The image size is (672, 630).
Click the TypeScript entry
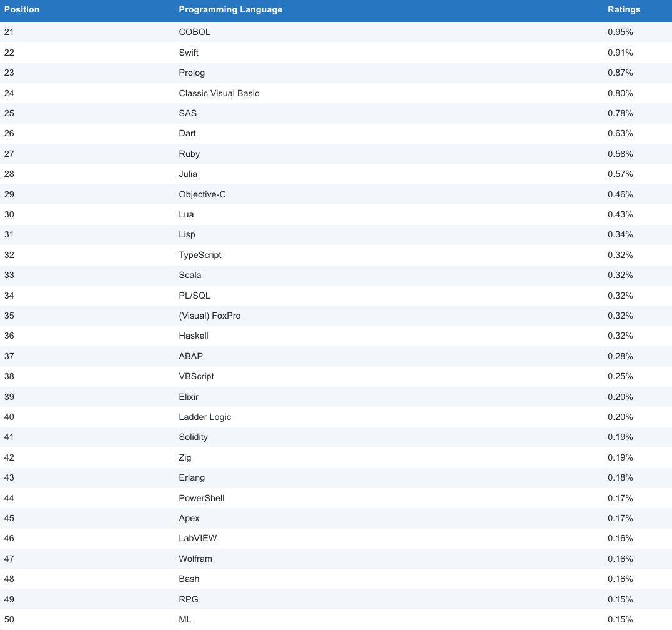[x=200, y=255]
